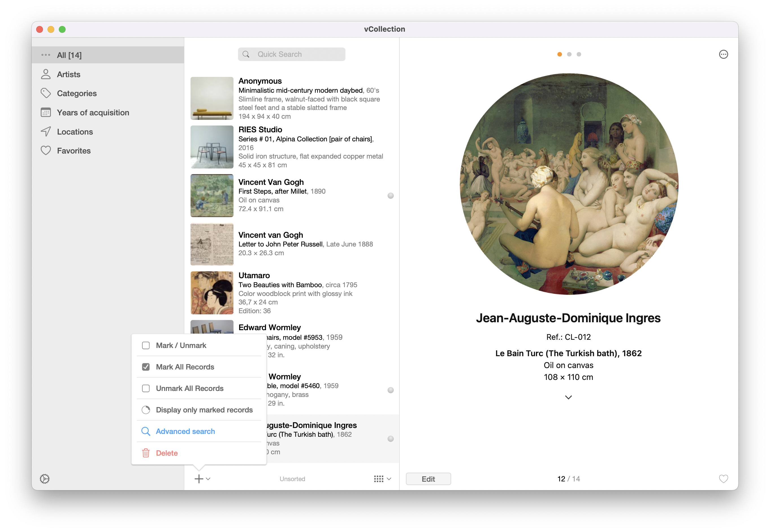This screenshot has height=532, width=770.
Task: Favorite this artwork with heart icon
Action: [x=723, y=479]
